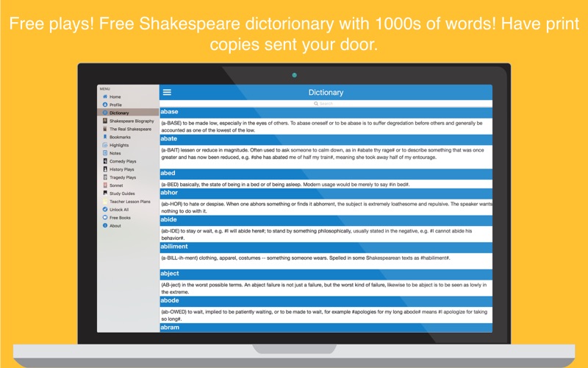The image size is (588, 368).
Task: Click the abate definition text
Action: [x=323, y=154]
